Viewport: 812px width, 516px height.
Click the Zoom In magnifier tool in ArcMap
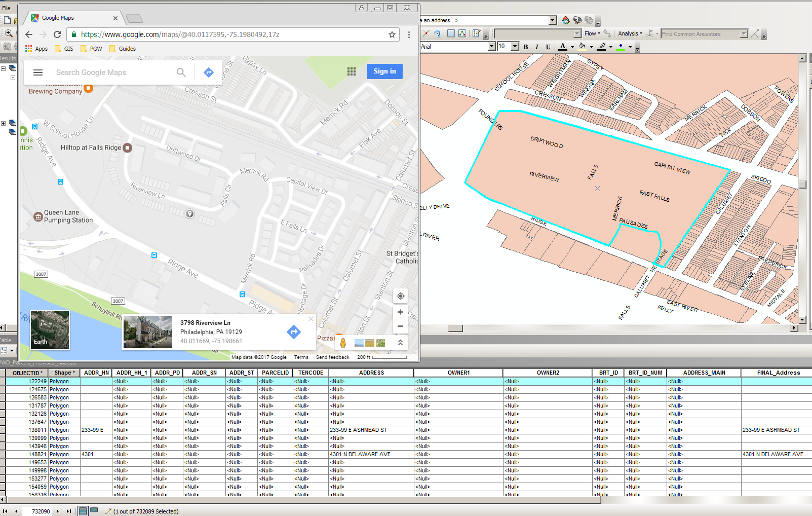(x=9, y=33)
